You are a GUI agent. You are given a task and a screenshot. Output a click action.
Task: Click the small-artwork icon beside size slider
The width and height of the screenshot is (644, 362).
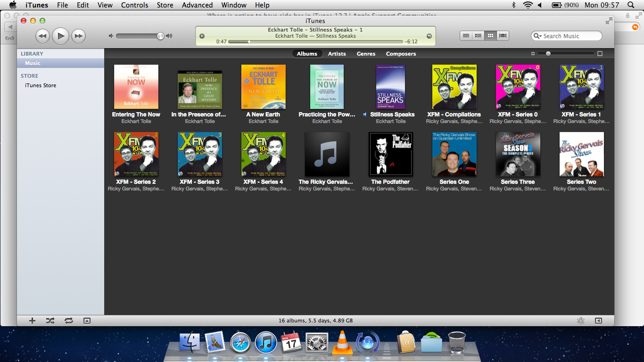tap(533, 54)
